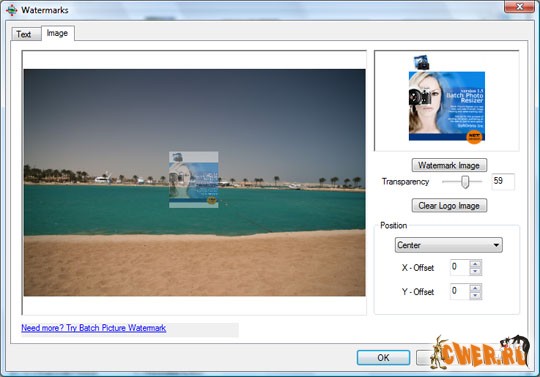The image size is (540, 377).
Task: Click the Transparency slider handle
Action: (465, 181)
